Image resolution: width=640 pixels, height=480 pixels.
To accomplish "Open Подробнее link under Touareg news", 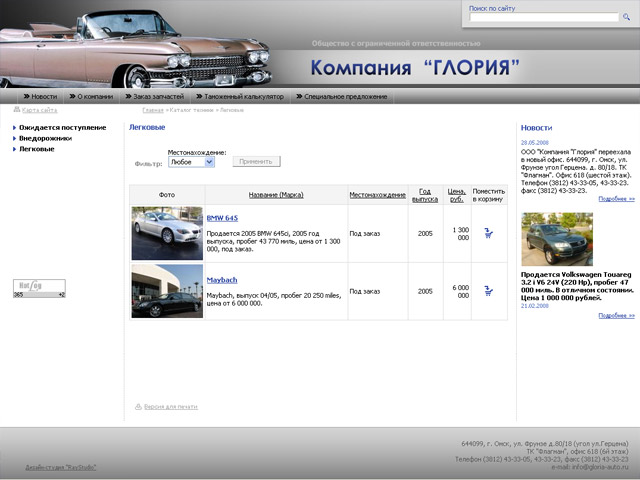I will coord(616,316).
